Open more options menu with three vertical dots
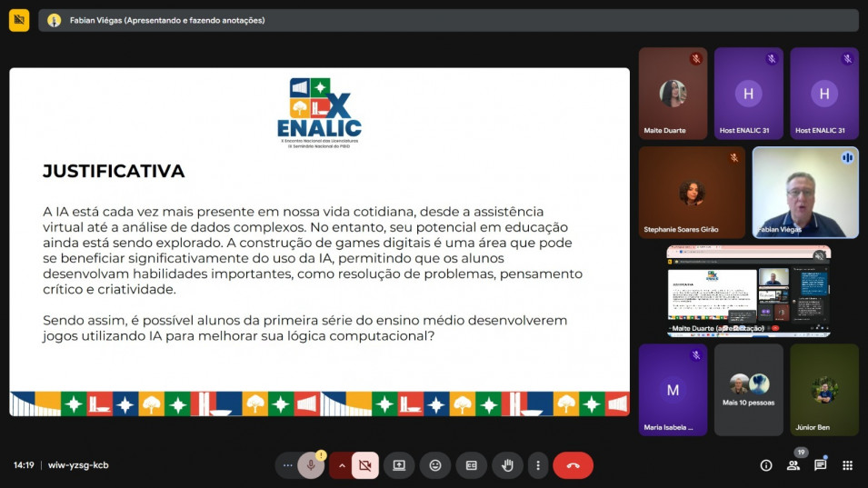The width and height of the screenshot is (868, 488). coord(538,465)
